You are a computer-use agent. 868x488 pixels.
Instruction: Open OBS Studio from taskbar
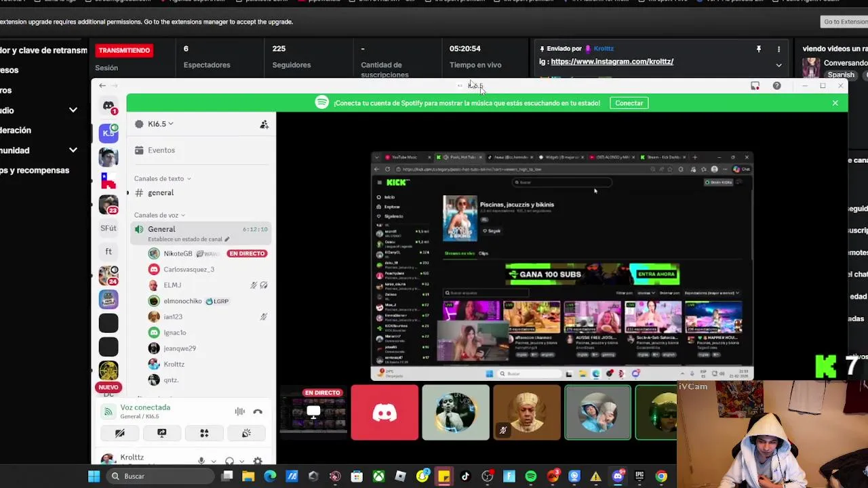[x=487, y=476]
